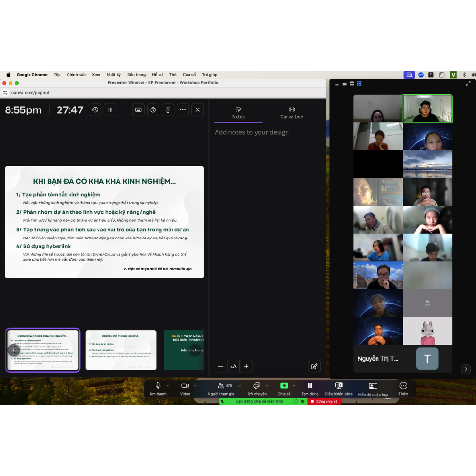The image size is (476, 476).
Task: Expand the participants options arrow
Action: point(239,386)
